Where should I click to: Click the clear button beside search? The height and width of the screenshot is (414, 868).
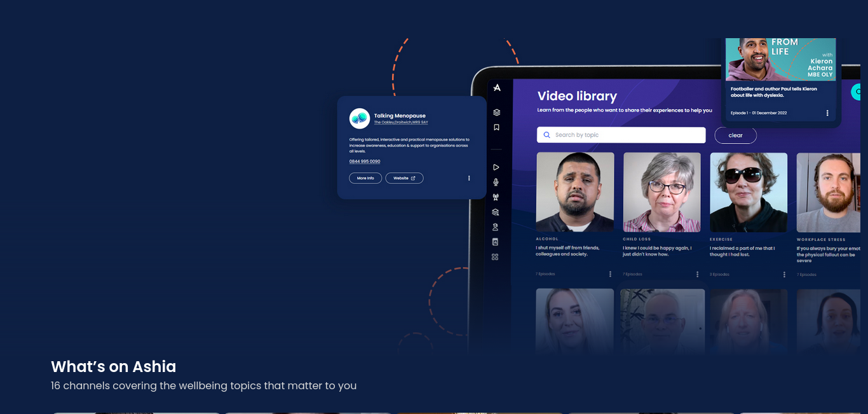click(736, 135)
